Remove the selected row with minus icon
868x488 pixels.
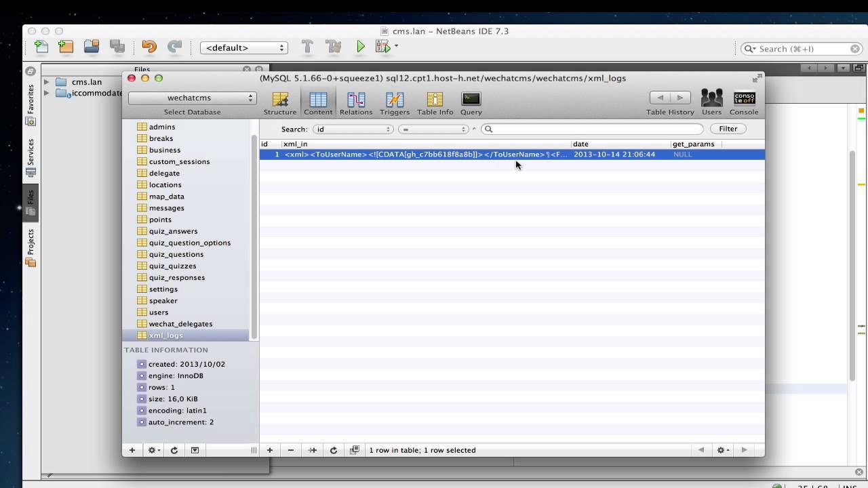click(291, 450)
